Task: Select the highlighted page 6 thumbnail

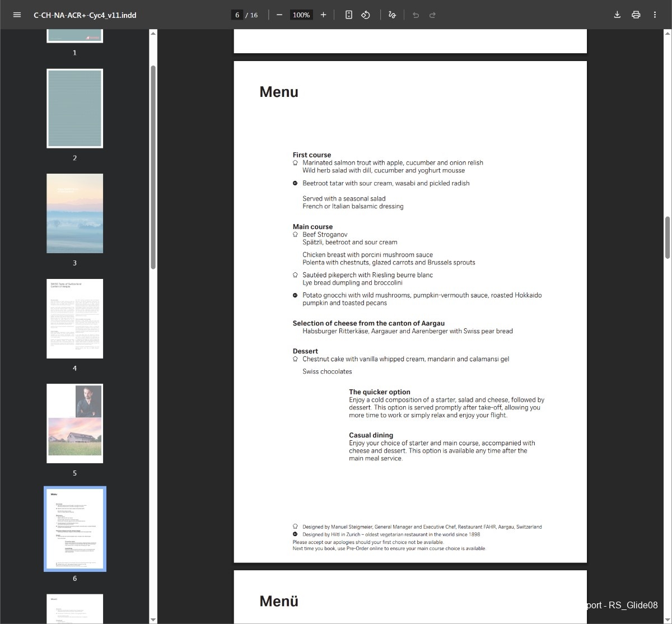Action: click(x=74, y=528)
